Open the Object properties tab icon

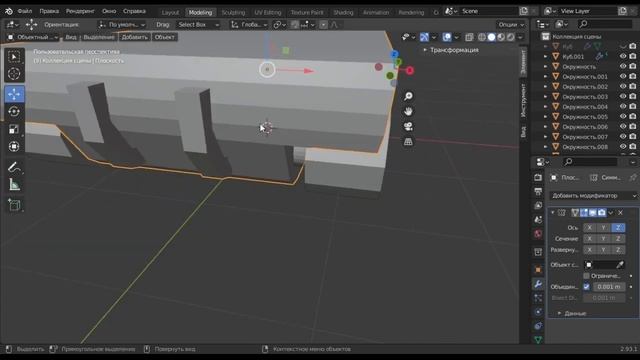coord(538,270)
